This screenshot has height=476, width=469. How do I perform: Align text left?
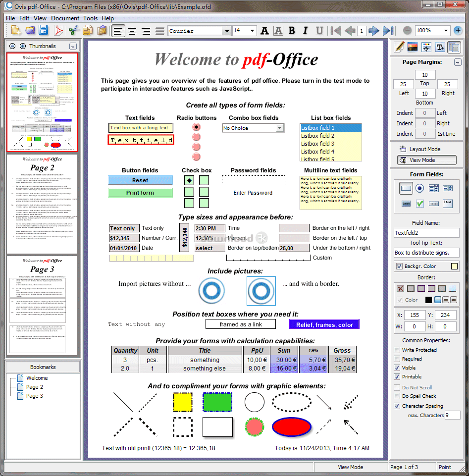pyautogui.click(x=118, y=31)
